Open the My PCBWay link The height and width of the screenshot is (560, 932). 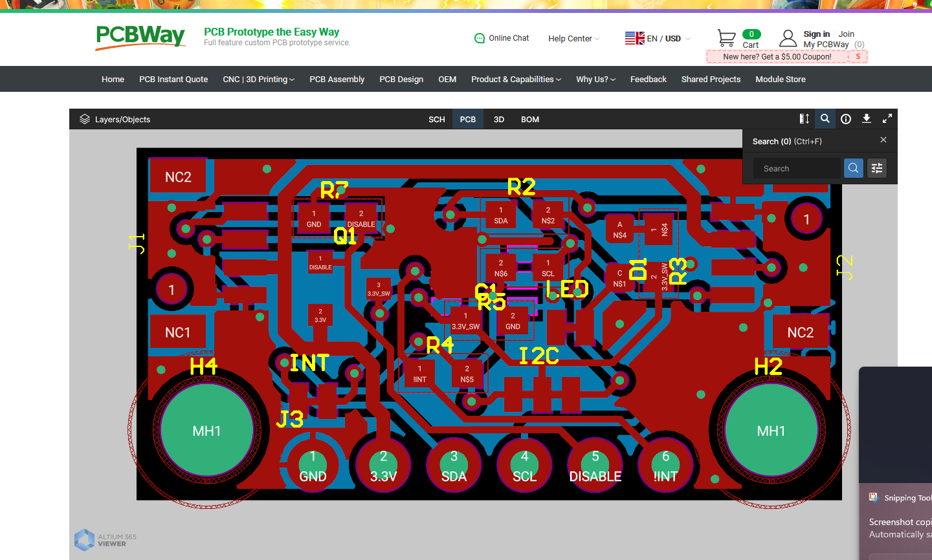pyautogui.click(x=827, y=45)
